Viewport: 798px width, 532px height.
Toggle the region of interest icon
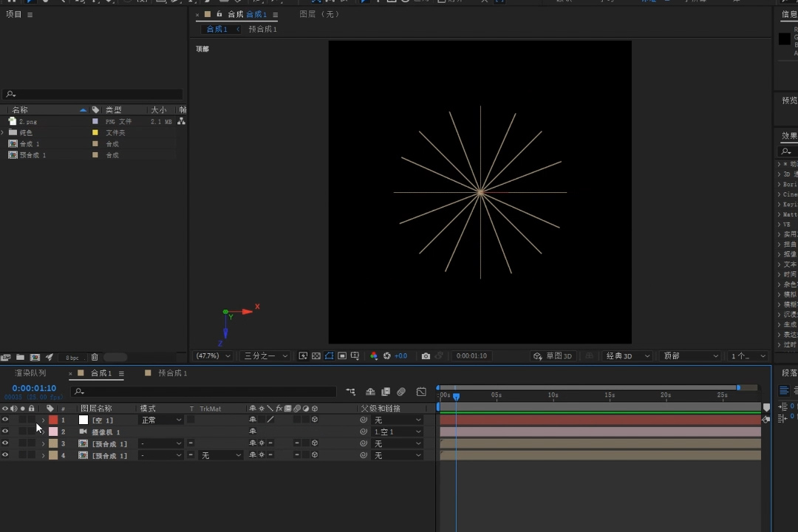pos(342,356)
